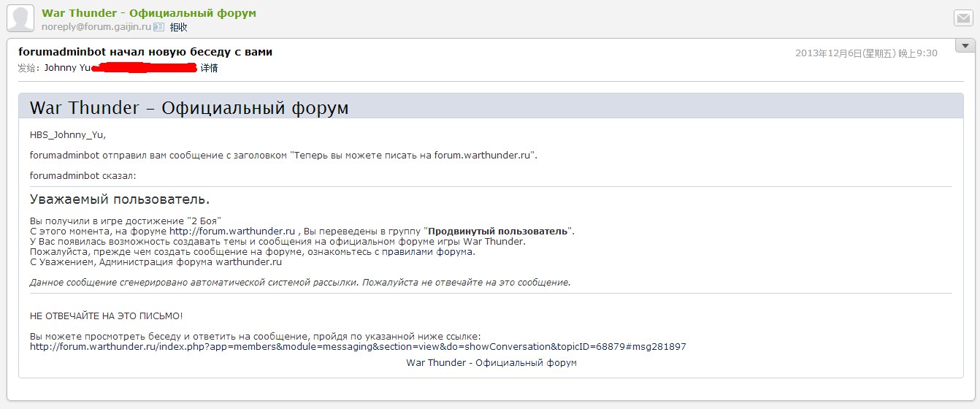980x409 pixels.
Task: Click line Вы получили в игре достижение
Action: [x=126, y=221]
